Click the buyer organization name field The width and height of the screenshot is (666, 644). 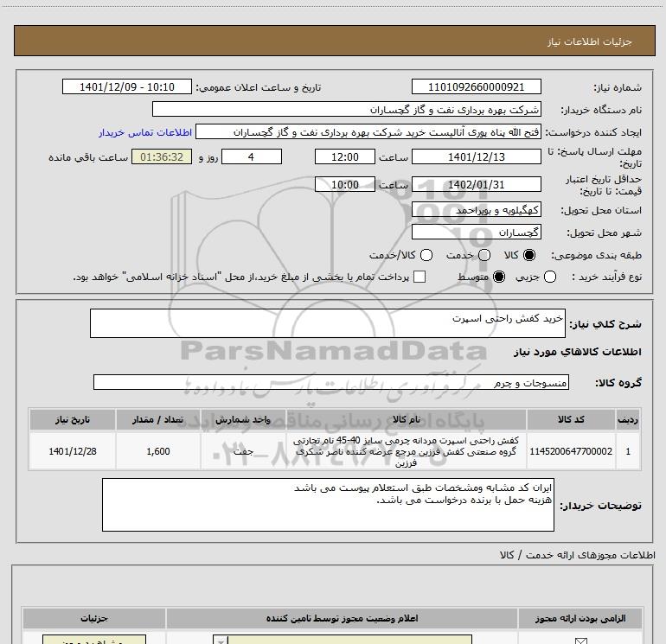(347, 110)
